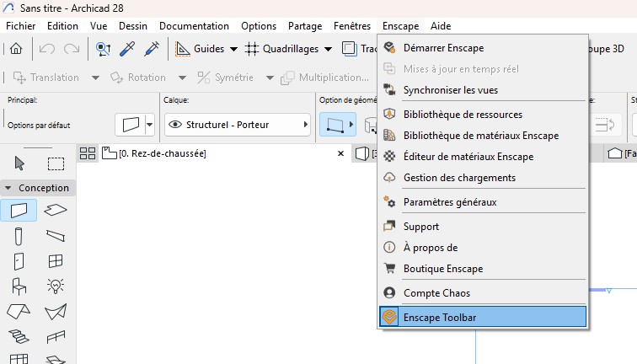This screenshot has width=637, height=364.
Task: Select the Object chair tool
Action: point(19,286)
